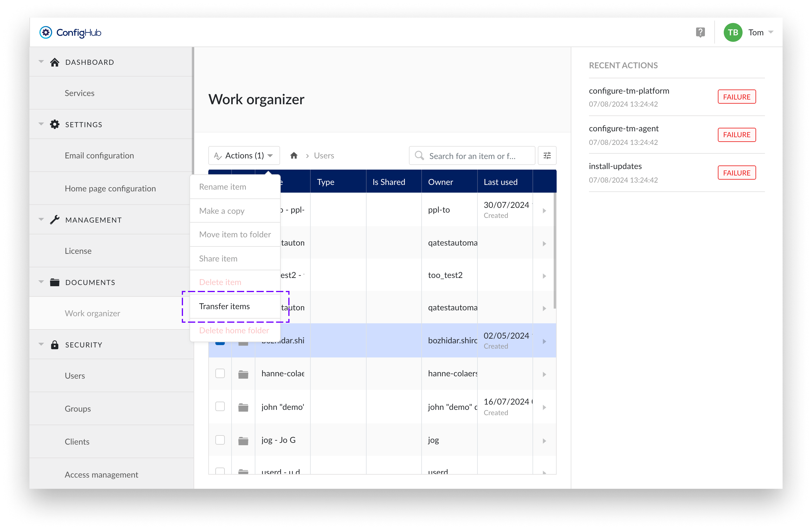Click the search magnifier icon
Screen dimensions: 812x530
click(419, 156)
